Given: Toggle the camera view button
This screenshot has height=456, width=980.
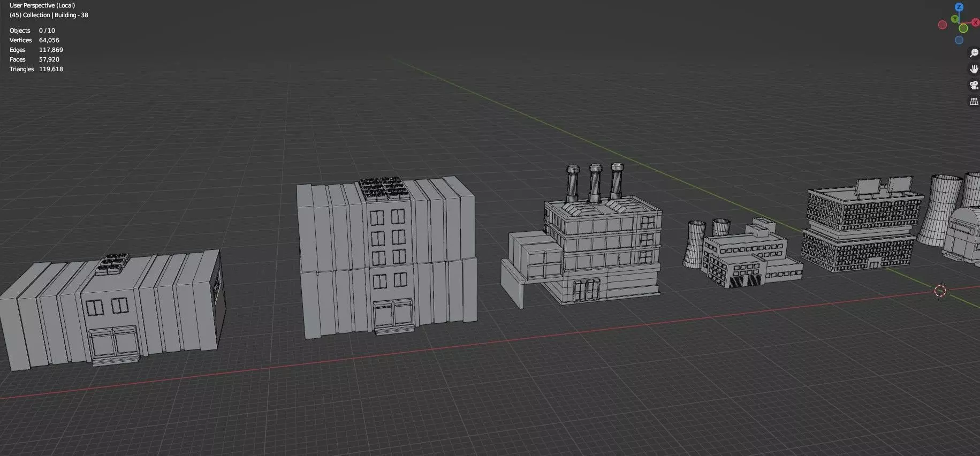Looking at the screenshot, I should tap(974, 85).
